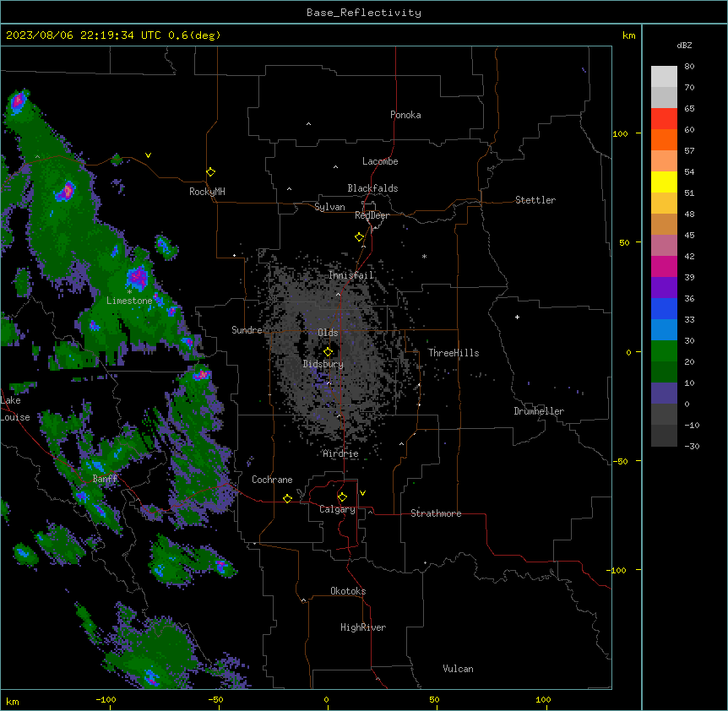Select the orange 57-60 dBZ legend swatch
This screenshot has width=728, height=711.
coord(664,139)
